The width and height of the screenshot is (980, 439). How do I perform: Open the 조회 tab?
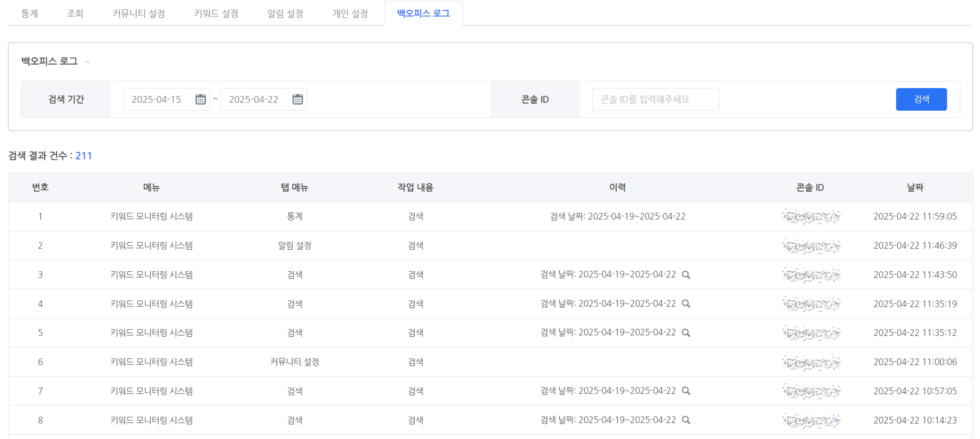[x=75, y=14]
